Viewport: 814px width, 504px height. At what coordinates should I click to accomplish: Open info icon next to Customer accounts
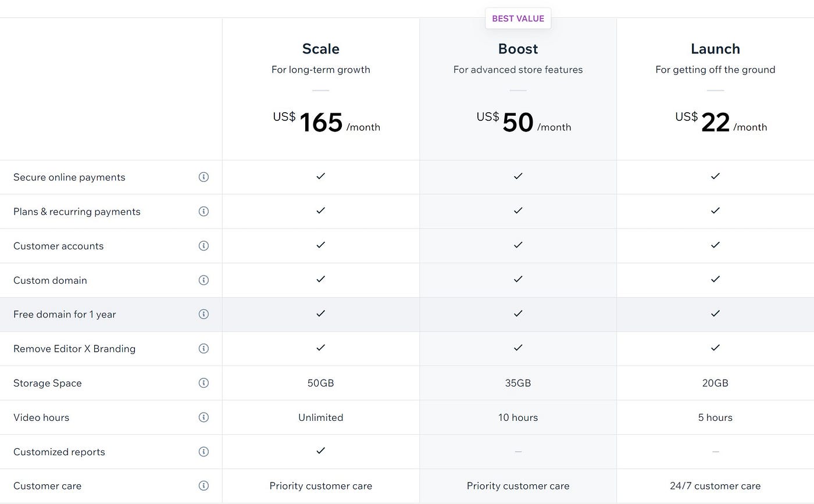203,246
